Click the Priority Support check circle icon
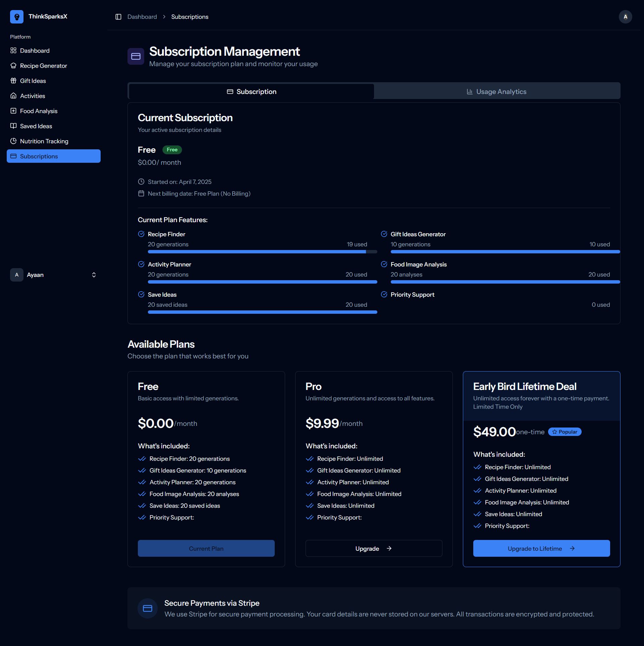 (384, 294)
